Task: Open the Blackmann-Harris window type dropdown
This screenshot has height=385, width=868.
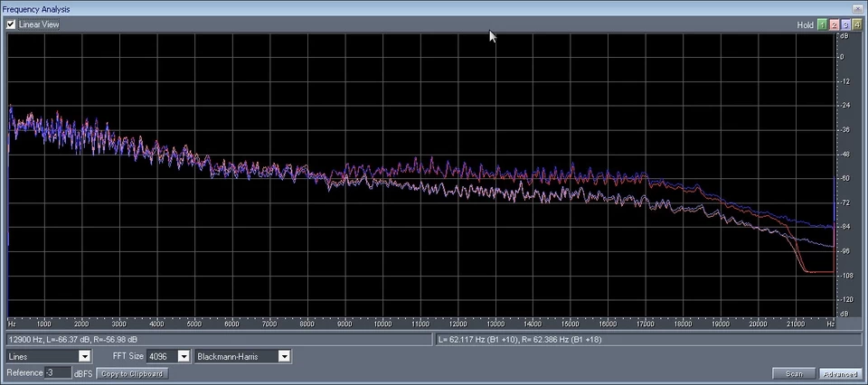Action: (284, 357)
